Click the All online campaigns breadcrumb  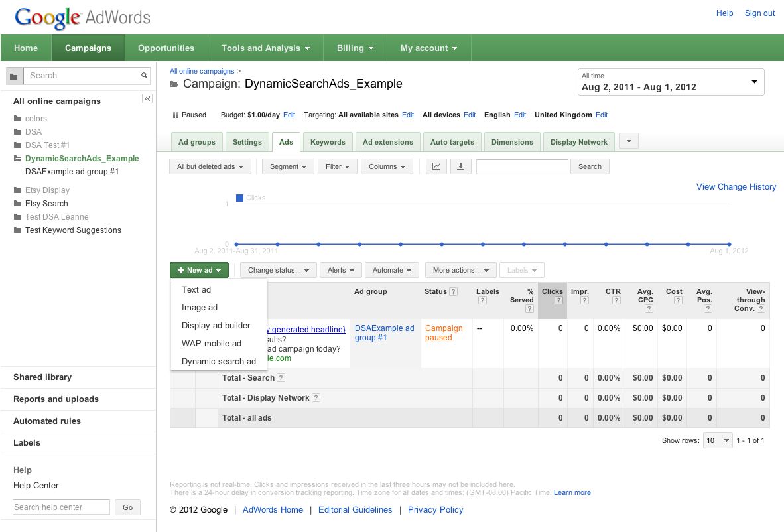(x=202, y=71)
